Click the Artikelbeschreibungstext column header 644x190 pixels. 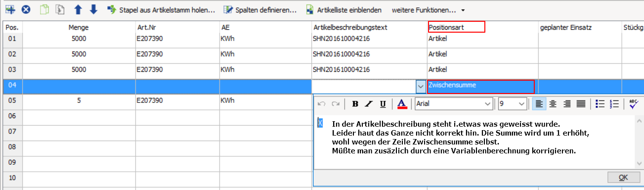pyautogui.click(x=369, y=28)
